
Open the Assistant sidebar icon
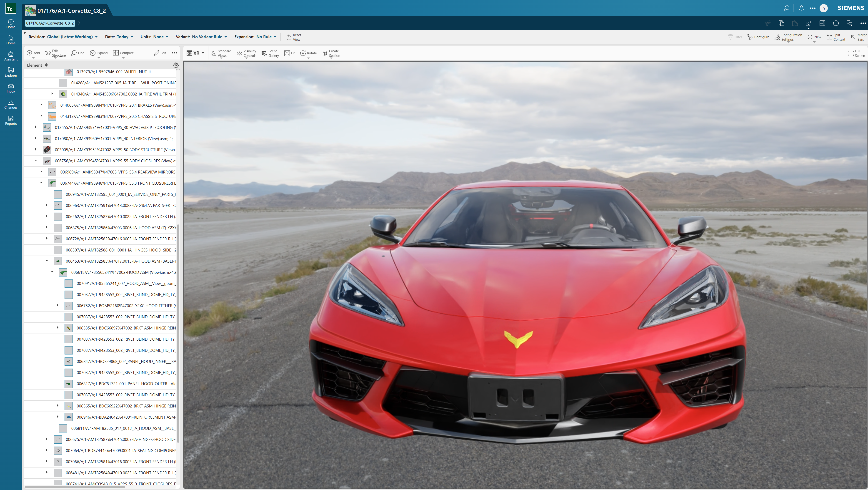[x=11, y=56]
